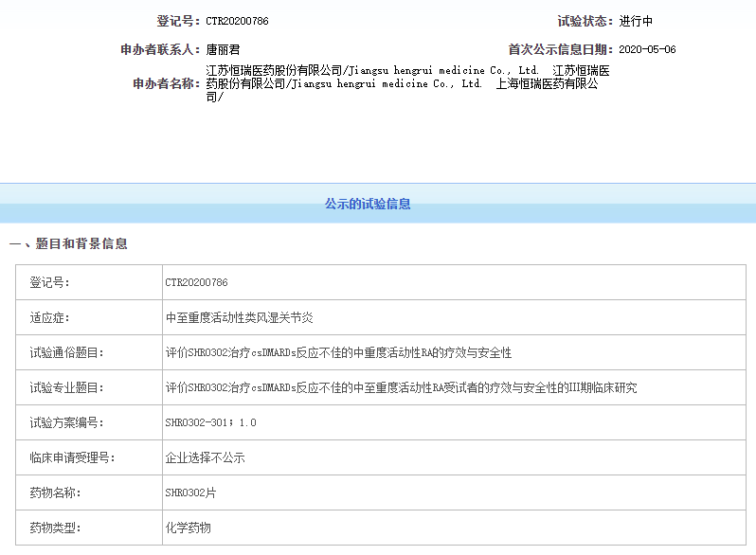
Task: Select registration number CTR20200786 in the header
Action: tap(237, 21)
